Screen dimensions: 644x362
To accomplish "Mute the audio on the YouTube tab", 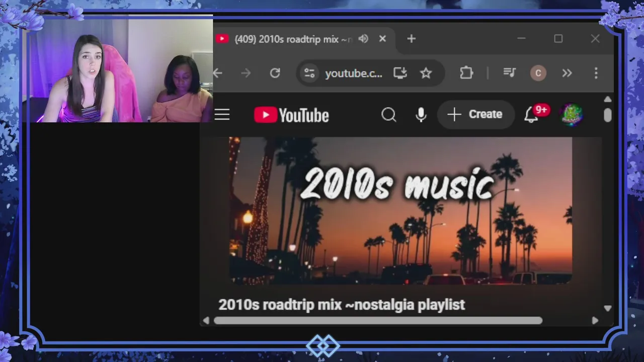I will (363, 39).
